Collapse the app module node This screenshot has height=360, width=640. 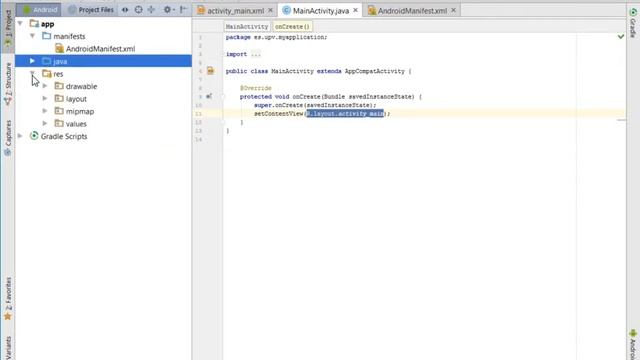click(20, 24)
